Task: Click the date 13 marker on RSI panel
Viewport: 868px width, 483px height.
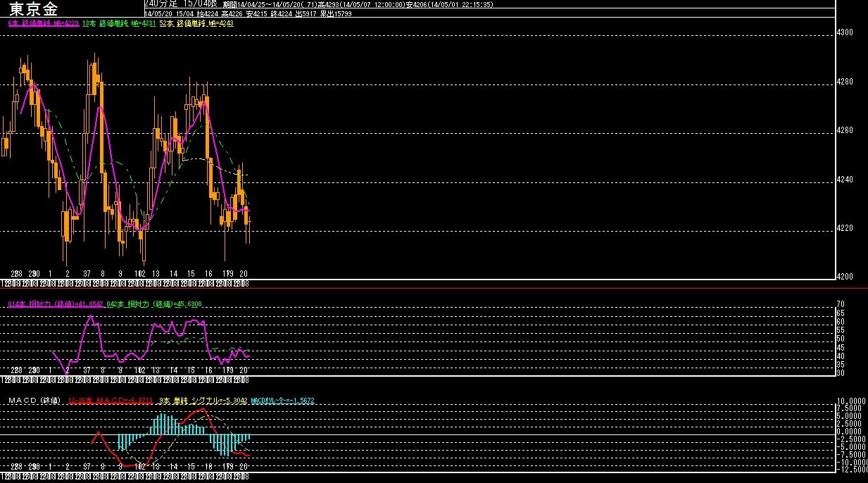Action: 156,370
